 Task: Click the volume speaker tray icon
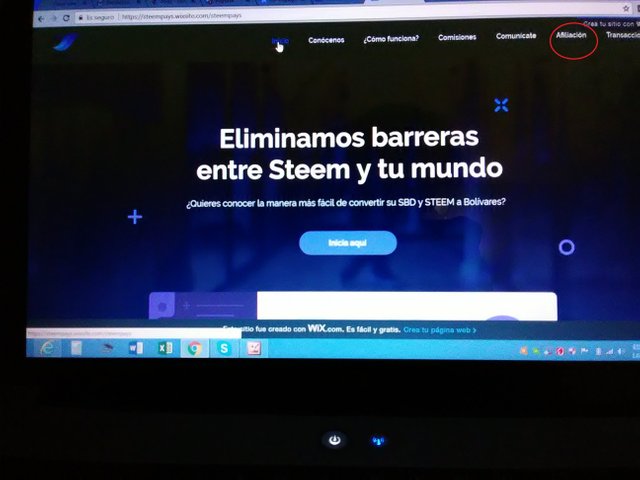click(621, 351)
